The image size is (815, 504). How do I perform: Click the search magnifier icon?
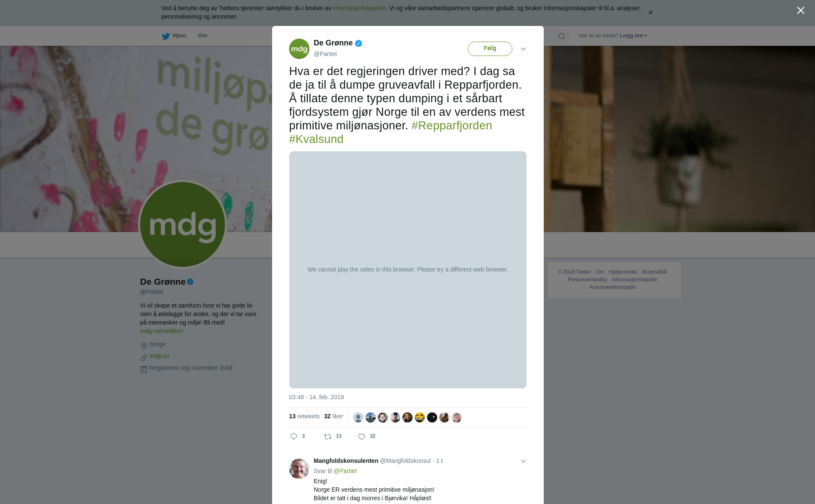coord(562,36)
